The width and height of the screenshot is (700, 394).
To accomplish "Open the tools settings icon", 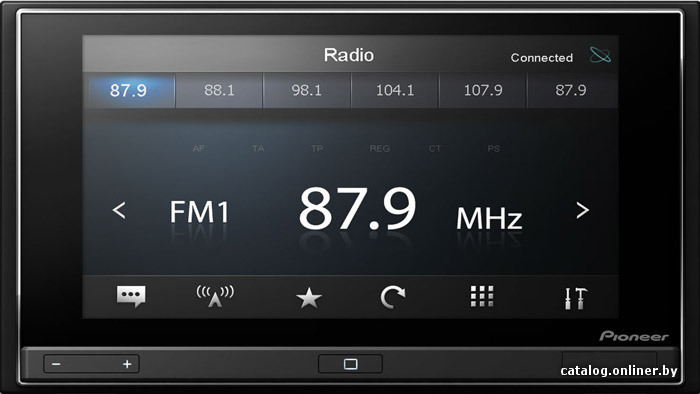I will [x=576, y=298].
